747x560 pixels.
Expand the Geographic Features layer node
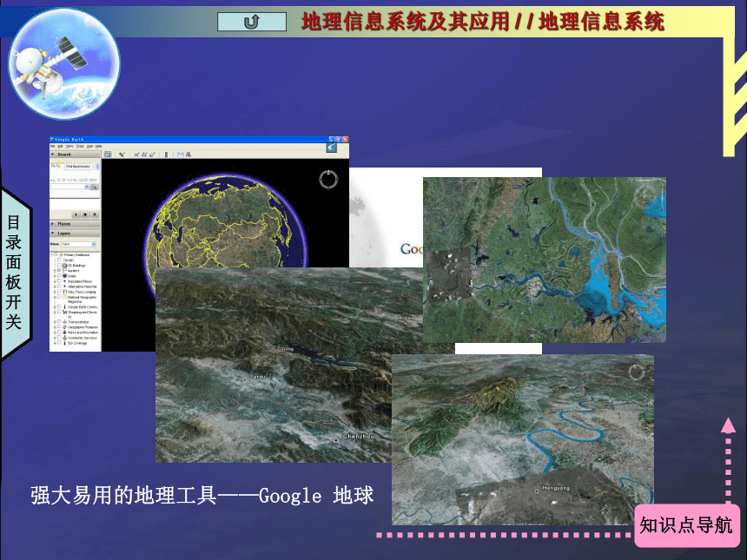(55, 327)
